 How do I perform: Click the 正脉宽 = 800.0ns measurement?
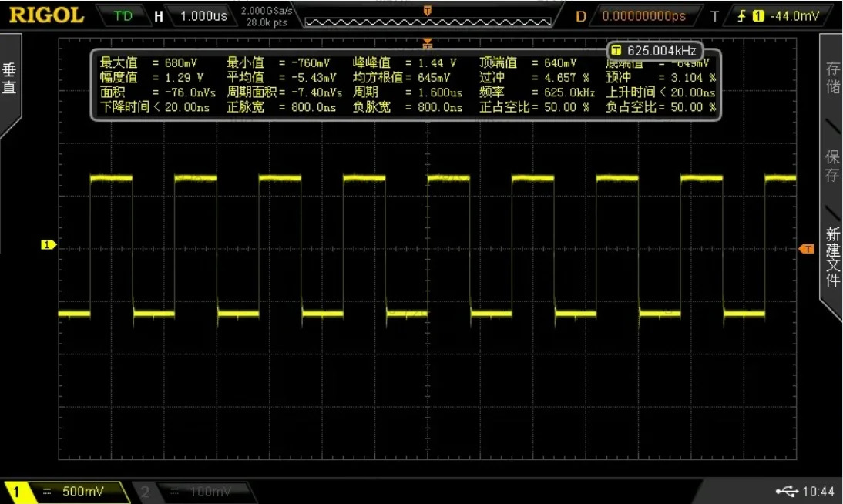point(281,107)
